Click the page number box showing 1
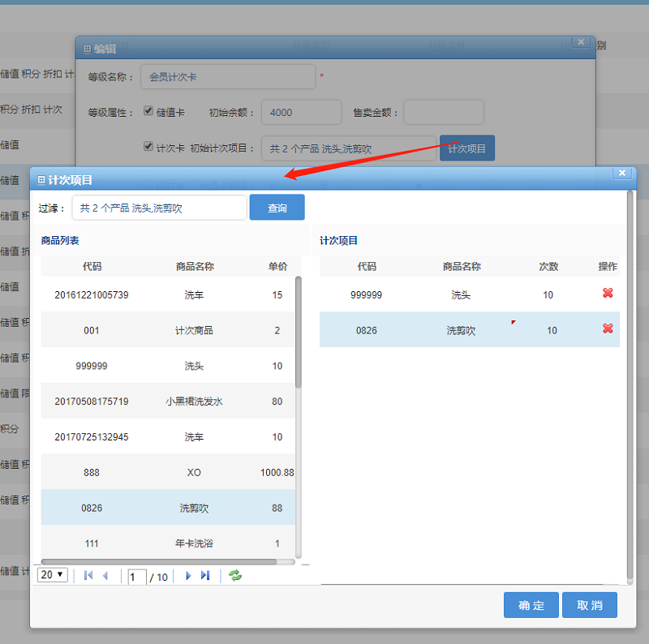The image size is (649, 644). click(x=136, y=576)
